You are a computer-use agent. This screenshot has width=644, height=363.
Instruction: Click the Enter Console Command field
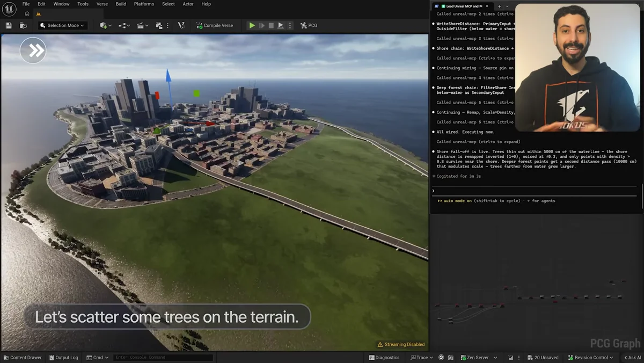point(163,357)
